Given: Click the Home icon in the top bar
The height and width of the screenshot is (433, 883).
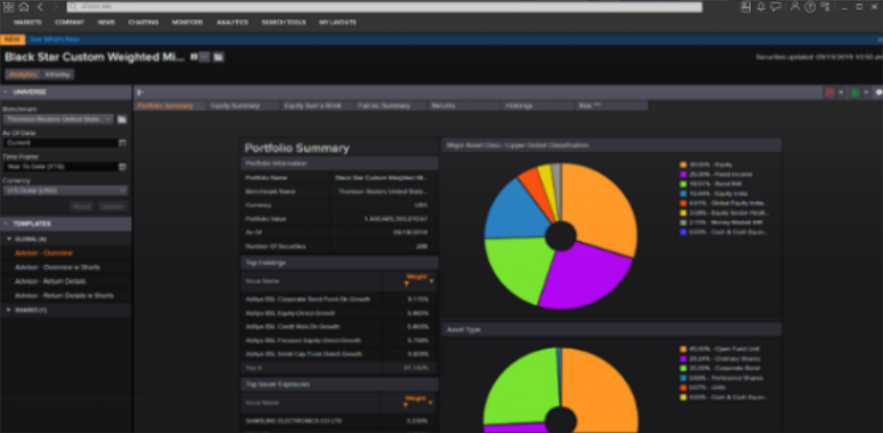Looking at the screenshot, I should [23, 7].
